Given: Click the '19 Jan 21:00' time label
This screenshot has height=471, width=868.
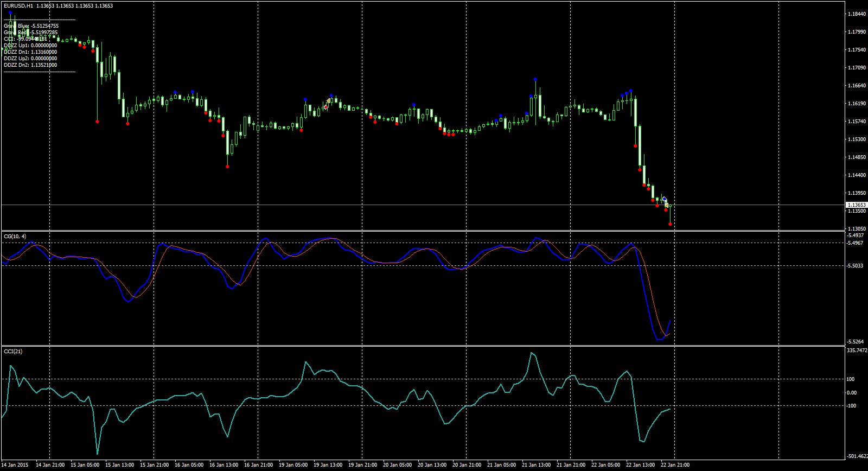Looking at the screenshot, I should (x=363, y=465).
